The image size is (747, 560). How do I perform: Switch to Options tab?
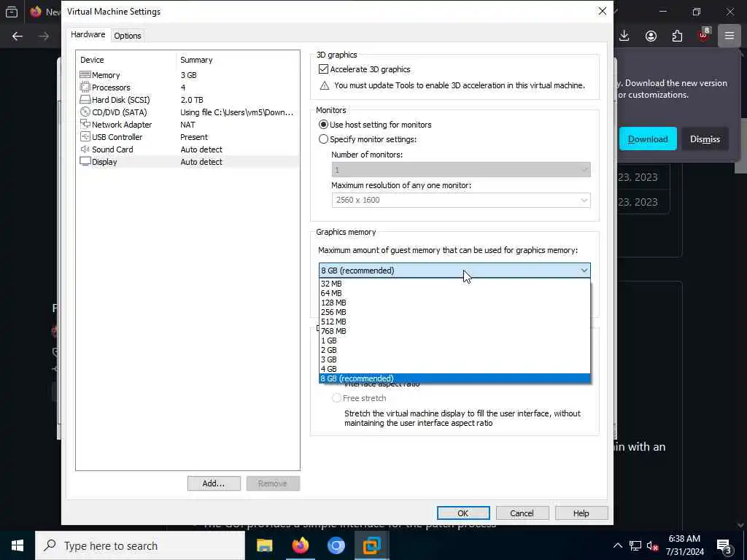[127, 36]
